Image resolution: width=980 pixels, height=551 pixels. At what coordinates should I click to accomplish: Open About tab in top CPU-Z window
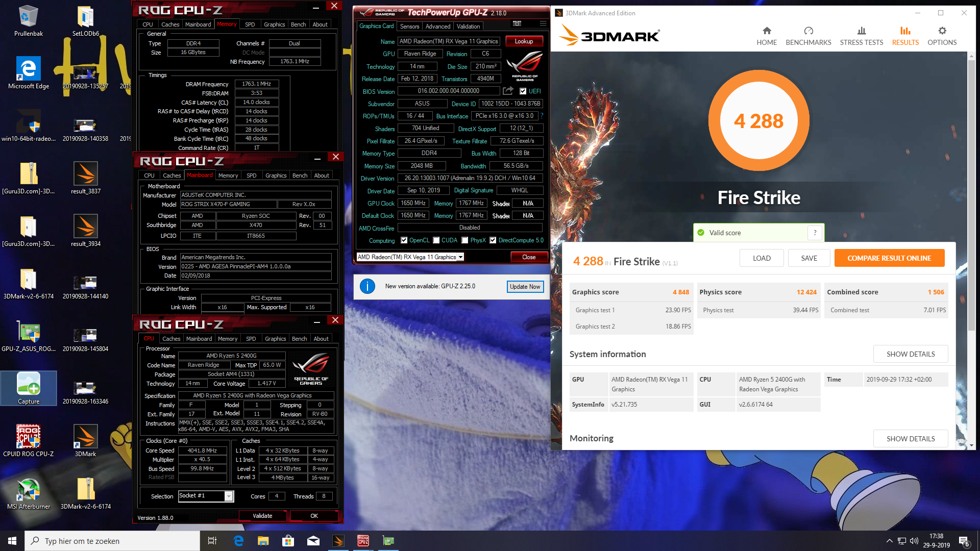(320, 24)
